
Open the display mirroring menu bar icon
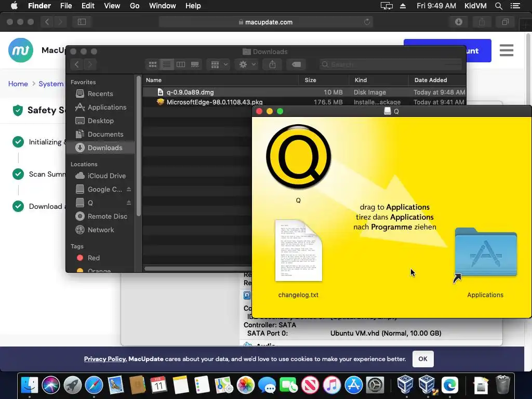[x=387, y=6]
